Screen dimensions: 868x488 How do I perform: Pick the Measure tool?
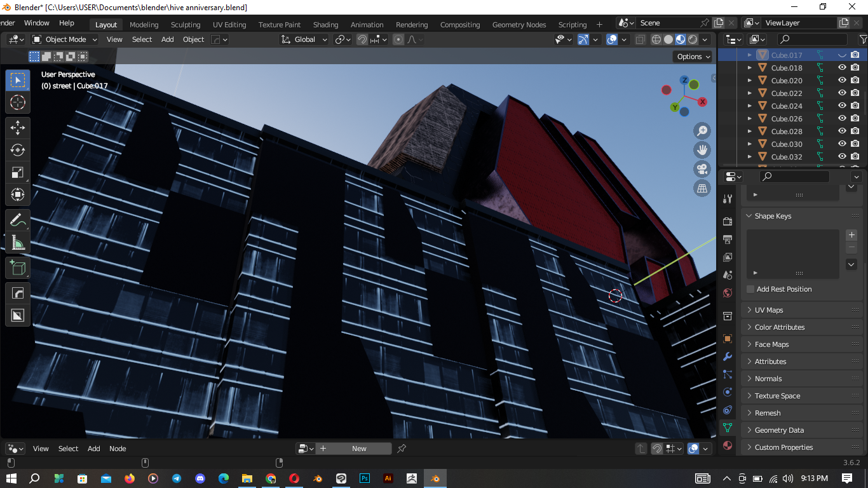point(18,243)
